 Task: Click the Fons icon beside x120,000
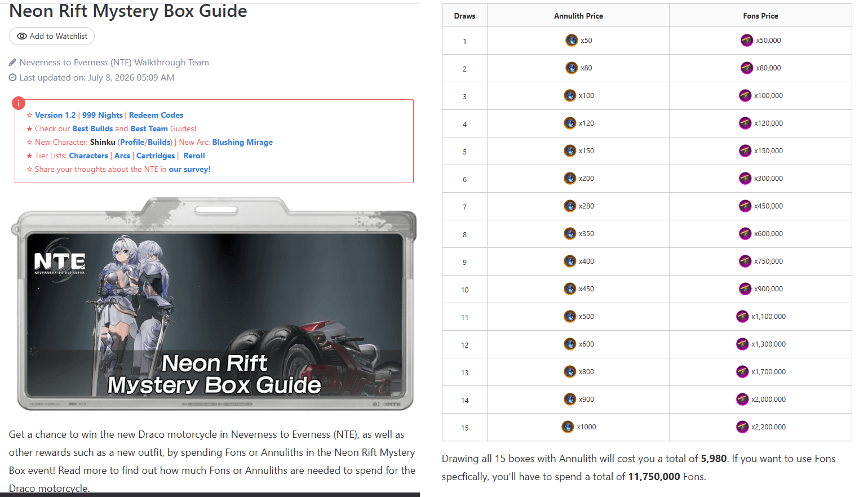[745, 123]
